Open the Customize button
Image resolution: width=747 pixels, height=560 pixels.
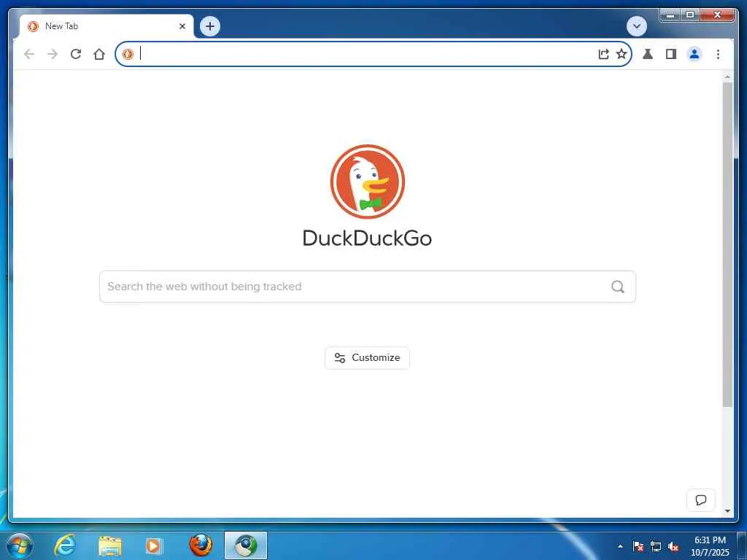tap(368, 357)
